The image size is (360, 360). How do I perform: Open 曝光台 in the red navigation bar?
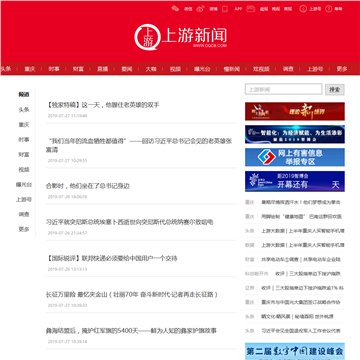pos(202,69)
